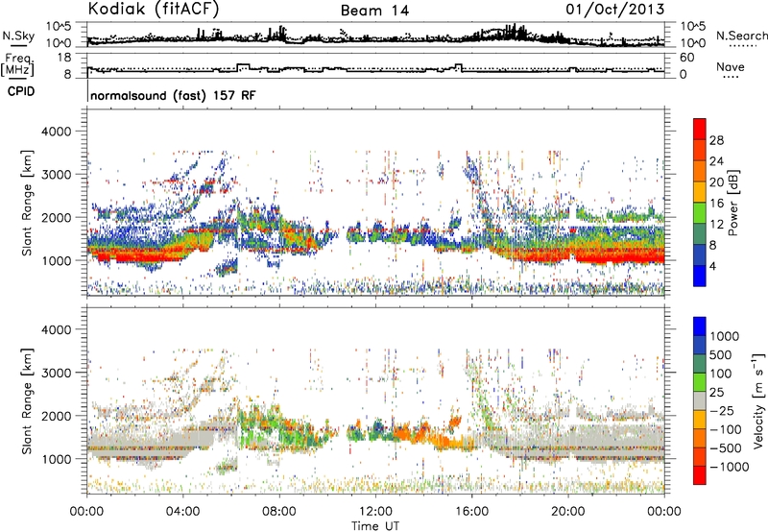Click the 'N.Search' legend label
This screenshot has width=768, height=532.
(741, 36)
